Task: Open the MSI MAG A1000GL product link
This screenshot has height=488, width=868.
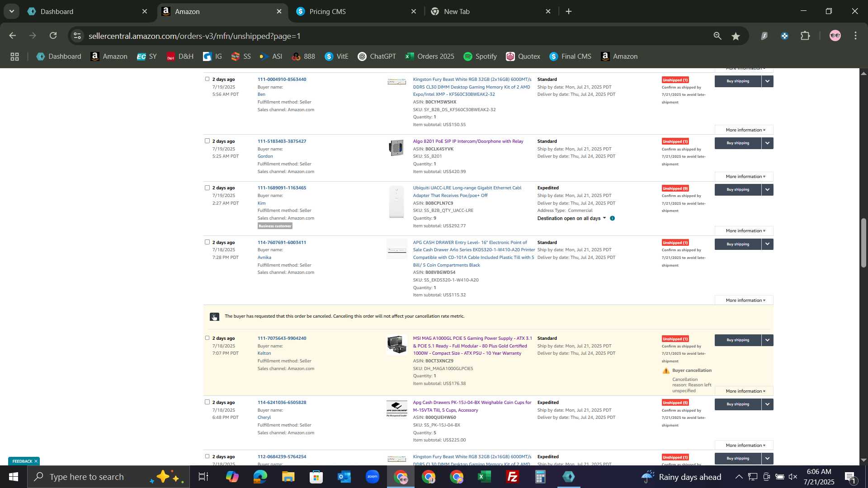Action: coord(472,346)
